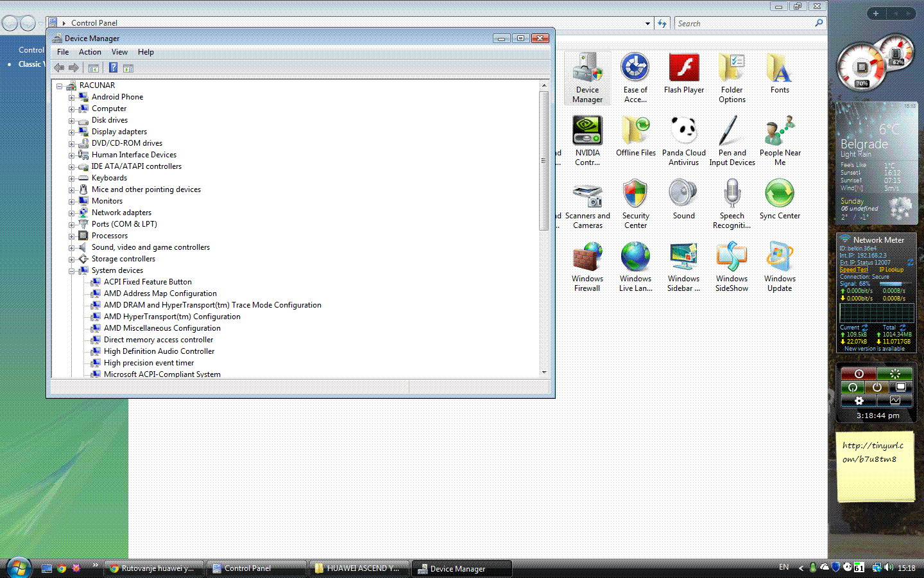Switch to HUAWEI ASCEND Y taskbar button
Screen dimensions: 924x578
click(359, 568)
